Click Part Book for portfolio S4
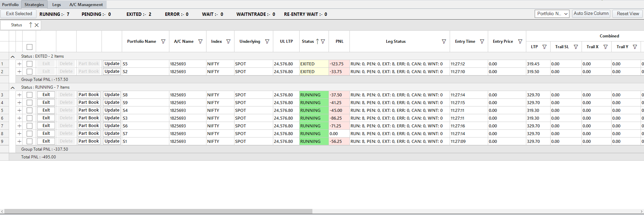The height and width of the screenshot is (215, 644). click(x=89, y=110)
